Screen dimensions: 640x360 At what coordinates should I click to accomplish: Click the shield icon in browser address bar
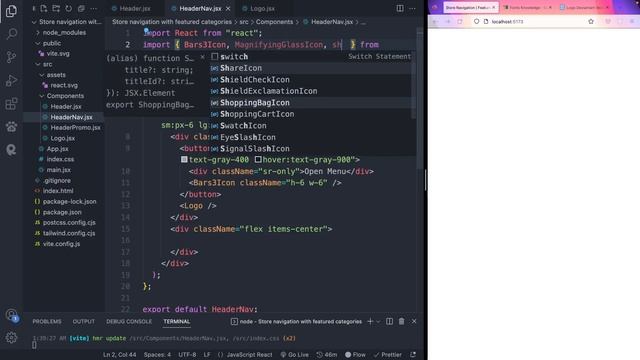coord(476,21)
